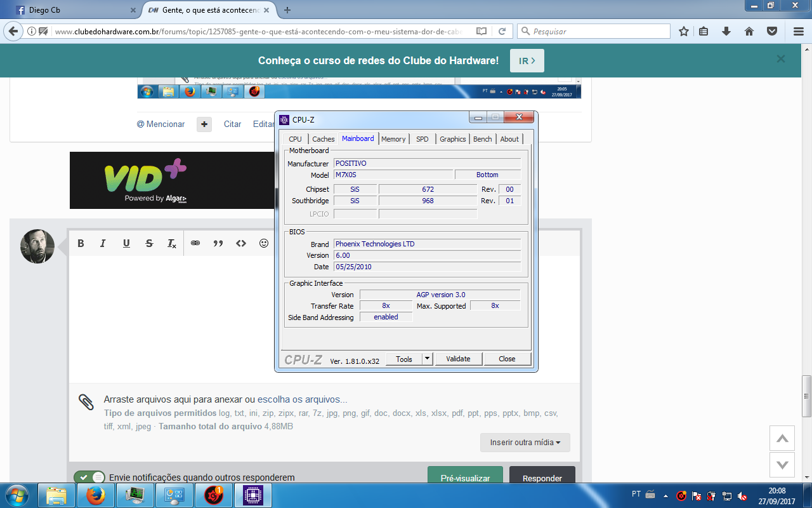Image resolution: width=812 pixels, height=508 pixels.
Task: Open the CPU-Z taskbar button
Action: click(x=253, y=495)
